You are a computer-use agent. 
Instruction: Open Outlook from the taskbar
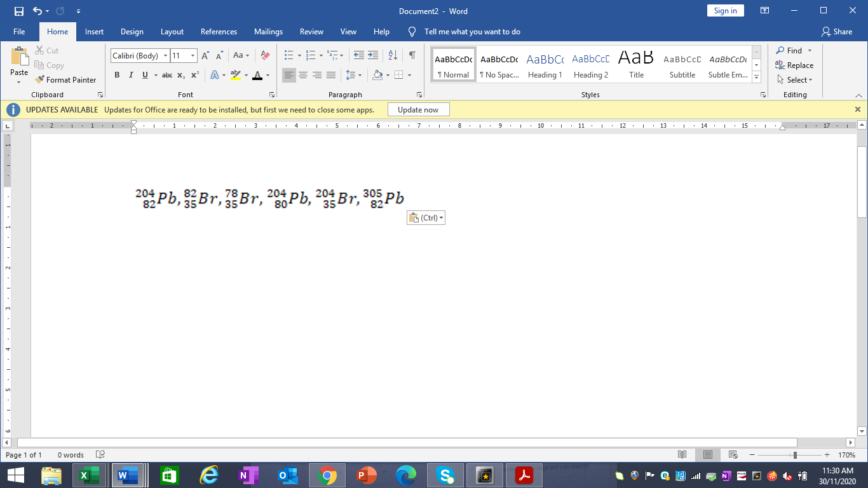(x=288, y=475)
